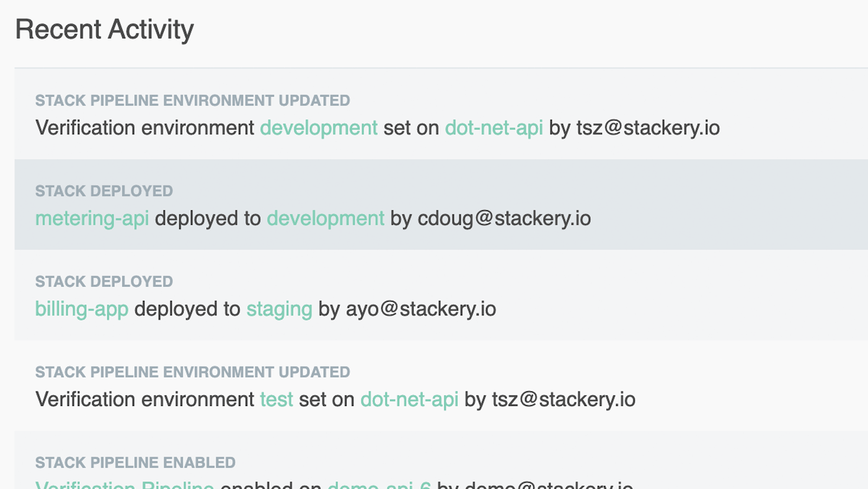
Task: Open the development link in first activity entry
Action: [319, 128]
